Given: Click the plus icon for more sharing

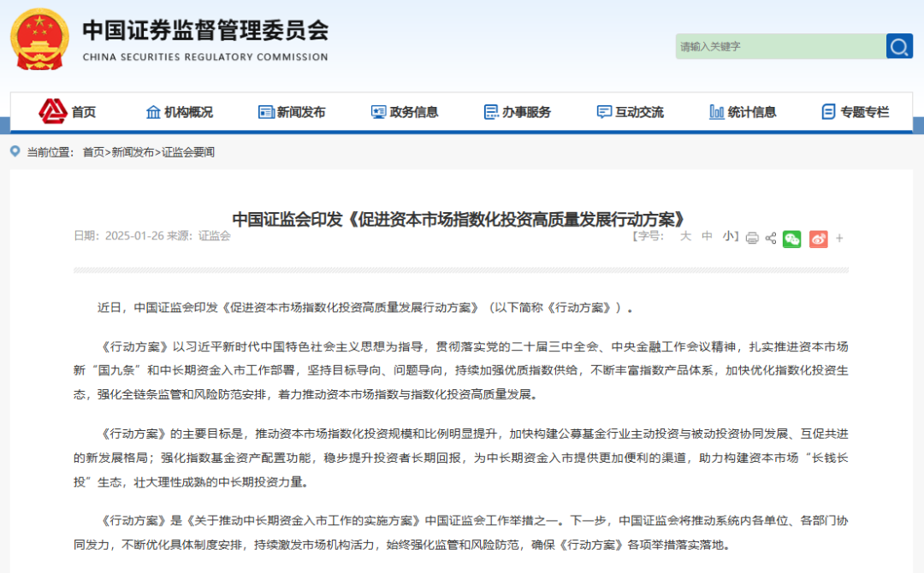Looking at the screenshot, I should click(x=840, y=239).
